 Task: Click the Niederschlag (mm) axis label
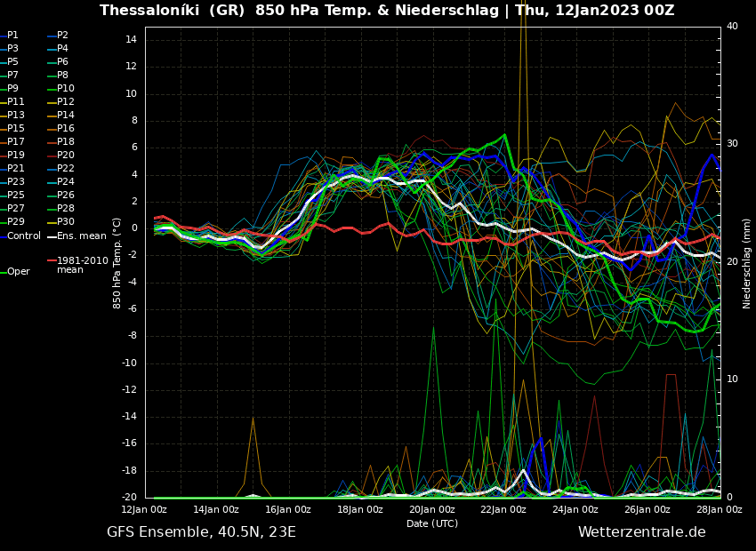(x=747, y=263)
